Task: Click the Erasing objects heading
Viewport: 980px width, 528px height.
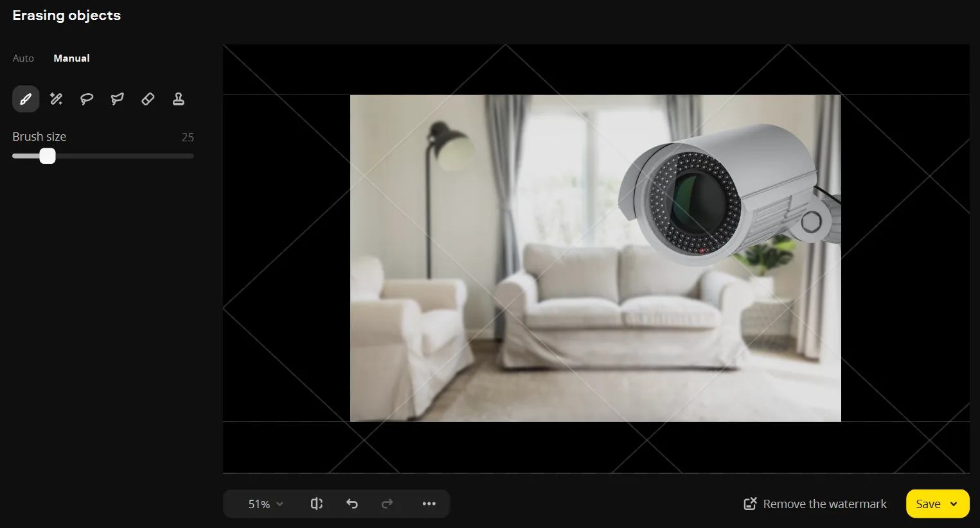Action: (67, 15)
